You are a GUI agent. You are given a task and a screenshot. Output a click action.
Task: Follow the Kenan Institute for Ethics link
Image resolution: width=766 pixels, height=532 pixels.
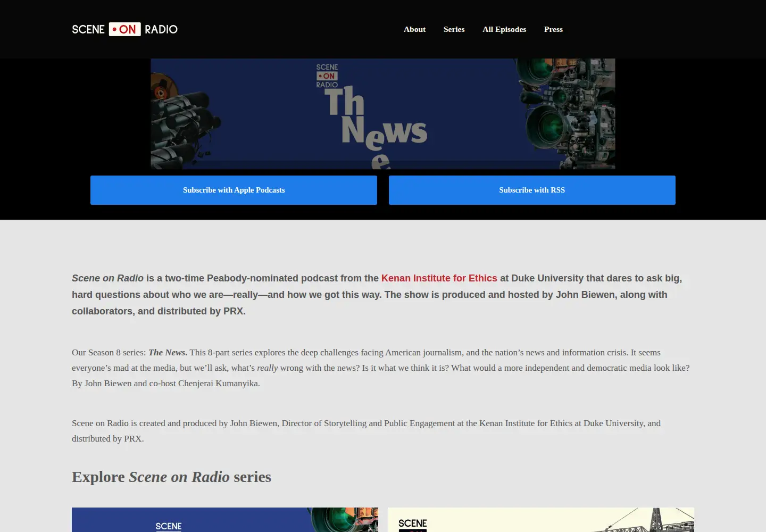(439, 278)
